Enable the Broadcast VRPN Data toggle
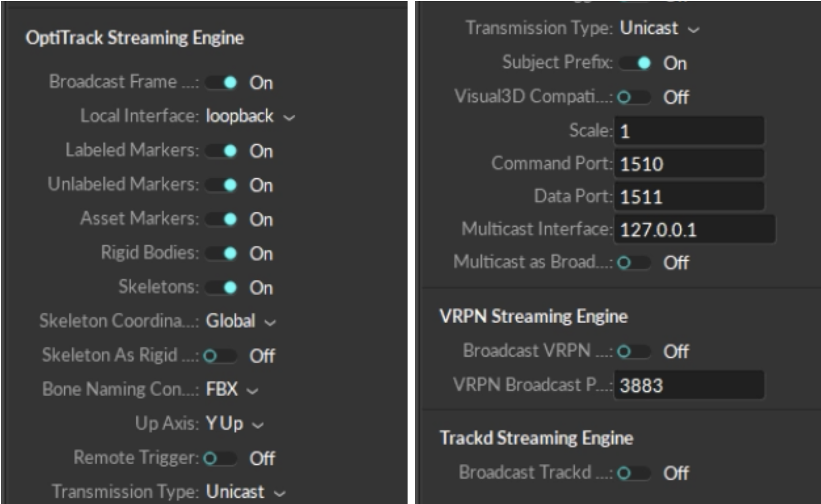 pyautogui.click(x=634, y=352)
